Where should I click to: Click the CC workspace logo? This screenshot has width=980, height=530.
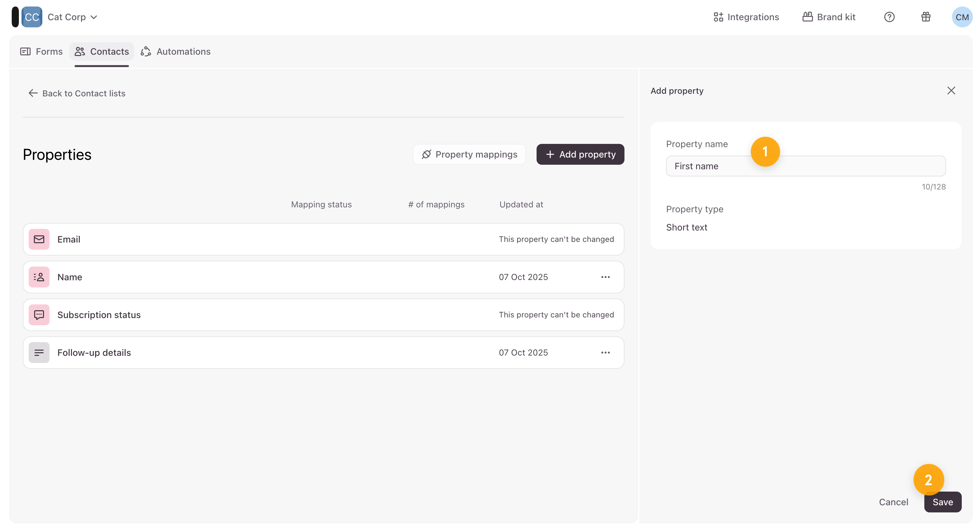pos(32,17)
